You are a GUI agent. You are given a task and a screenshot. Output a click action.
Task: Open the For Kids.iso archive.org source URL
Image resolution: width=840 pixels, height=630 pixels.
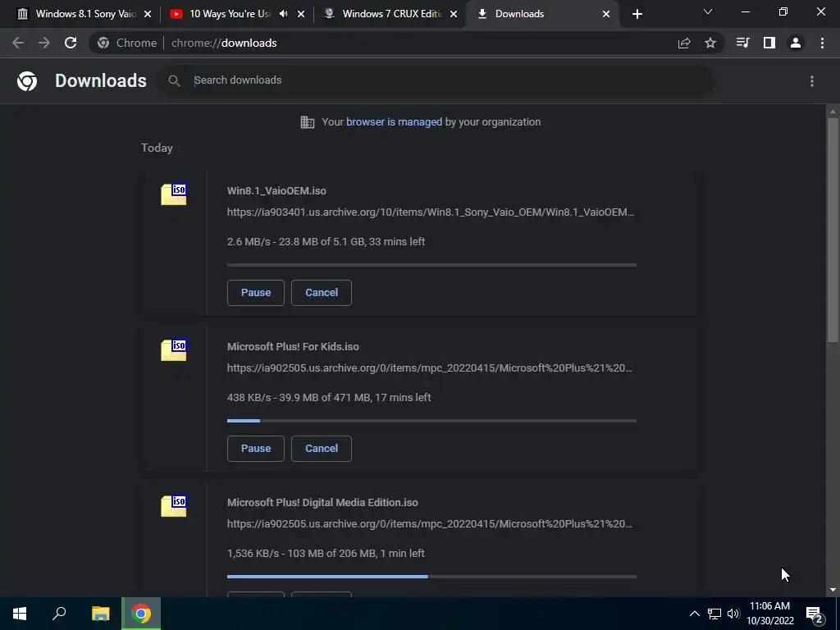[x=430, y=368]
